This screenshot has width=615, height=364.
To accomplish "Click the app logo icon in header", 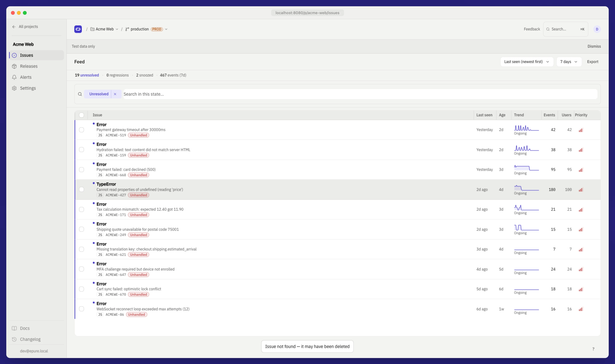I will pyautogui.click(x=78, y=29).
